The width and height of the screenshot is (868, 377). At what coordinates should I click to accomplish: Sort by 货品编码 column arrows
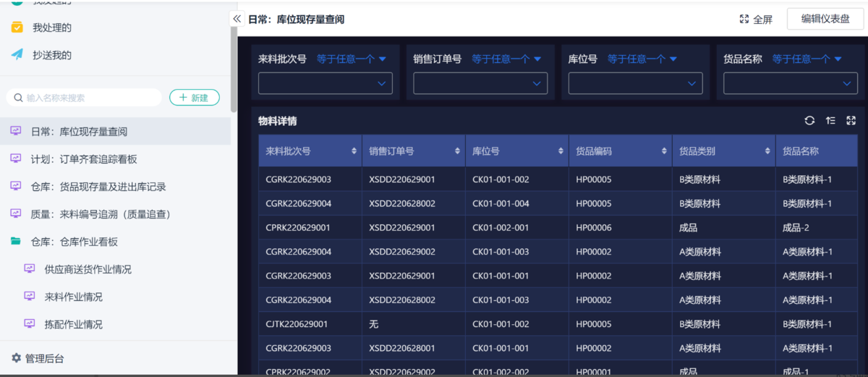(x=665, y=151)
